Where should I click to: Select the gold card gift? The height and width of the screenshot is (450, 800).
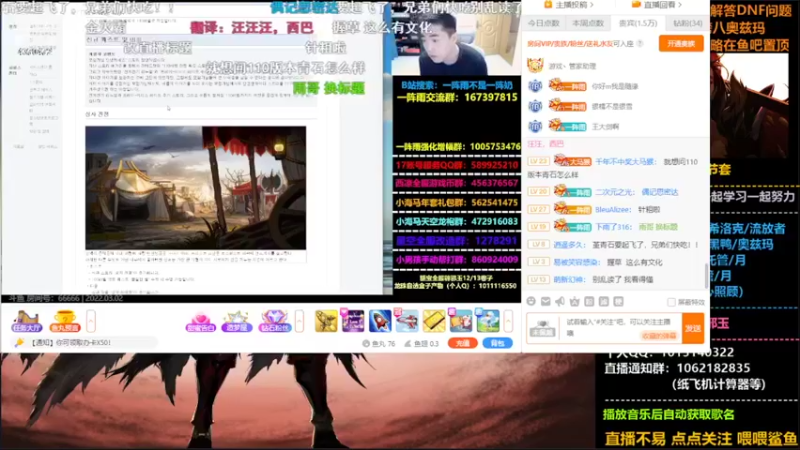tap(434, 321)
